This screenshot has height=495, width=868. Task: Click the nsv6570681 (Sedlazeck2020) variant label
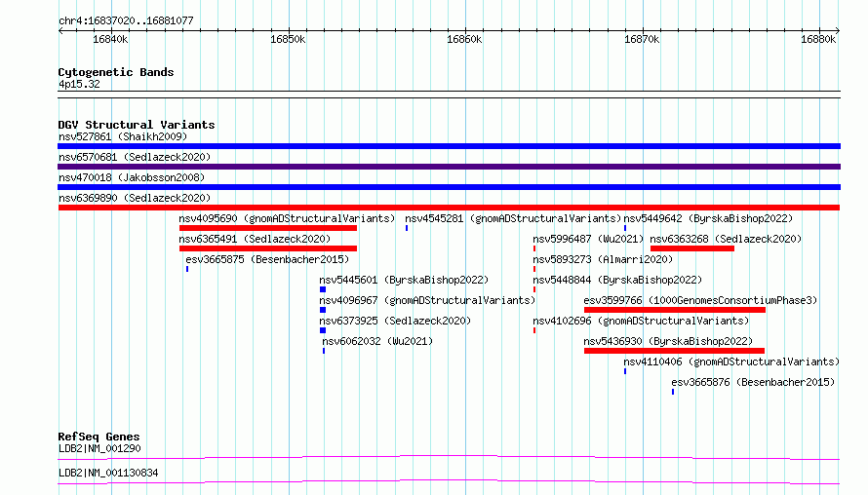pos(135,157)
